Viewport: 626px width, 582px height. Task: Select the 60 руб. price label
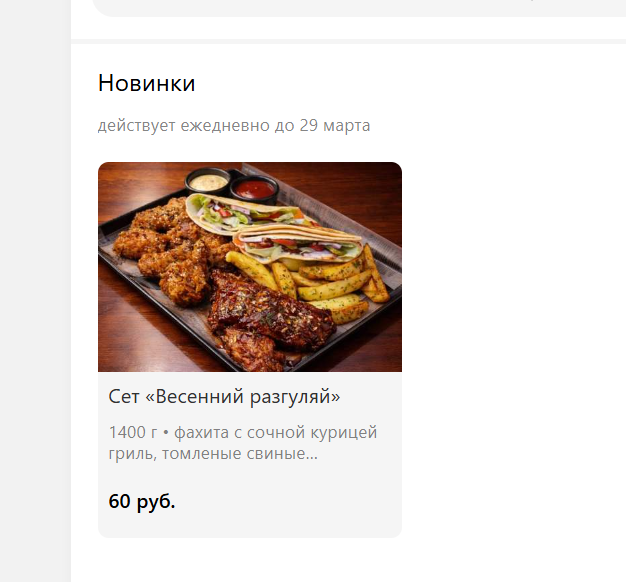coord(142,501)
